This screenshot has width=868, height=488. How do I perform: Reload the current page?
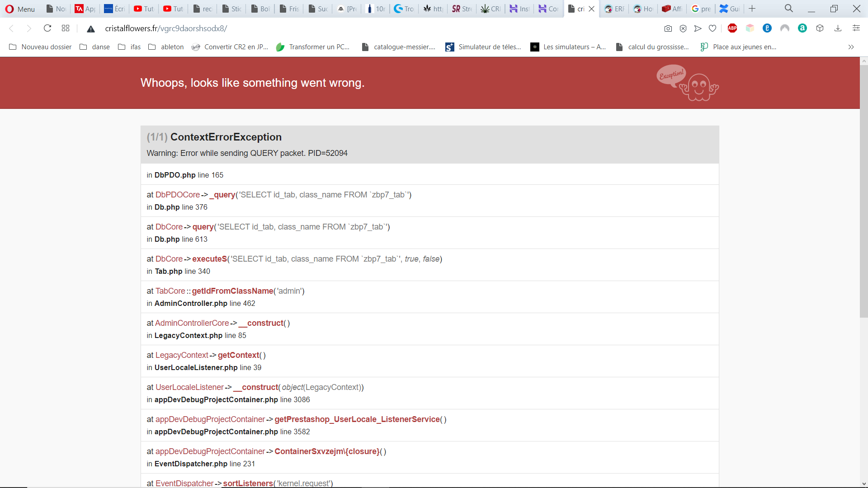pyautogui.click(x=47, y=28)
